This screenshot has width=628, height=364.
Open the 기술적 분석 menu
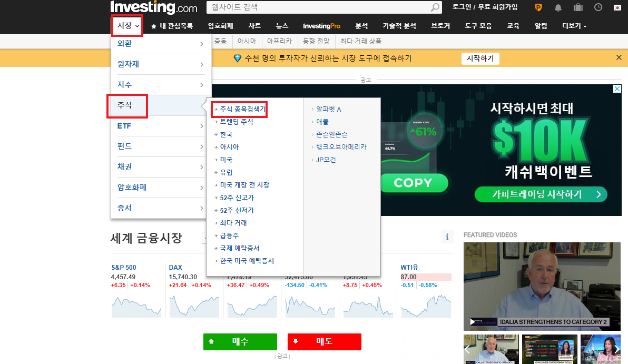click(399, 25)
